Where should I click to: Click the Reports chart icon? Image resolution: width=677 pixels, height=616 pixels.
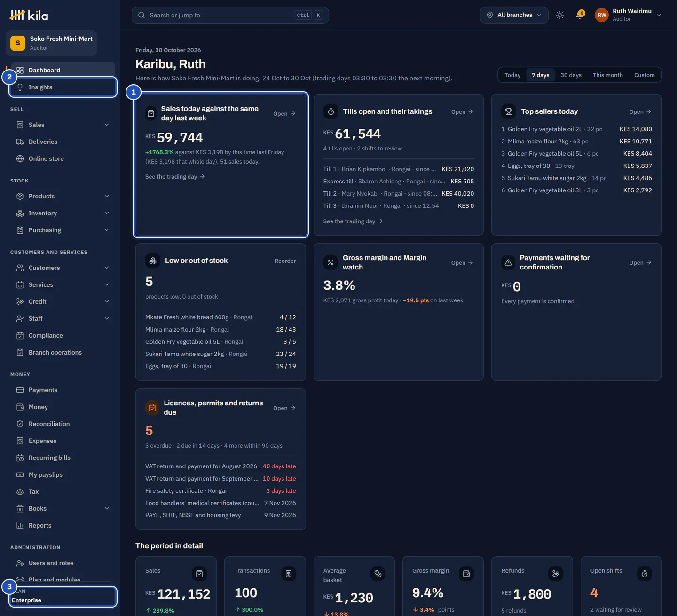(x=20, y=525)
